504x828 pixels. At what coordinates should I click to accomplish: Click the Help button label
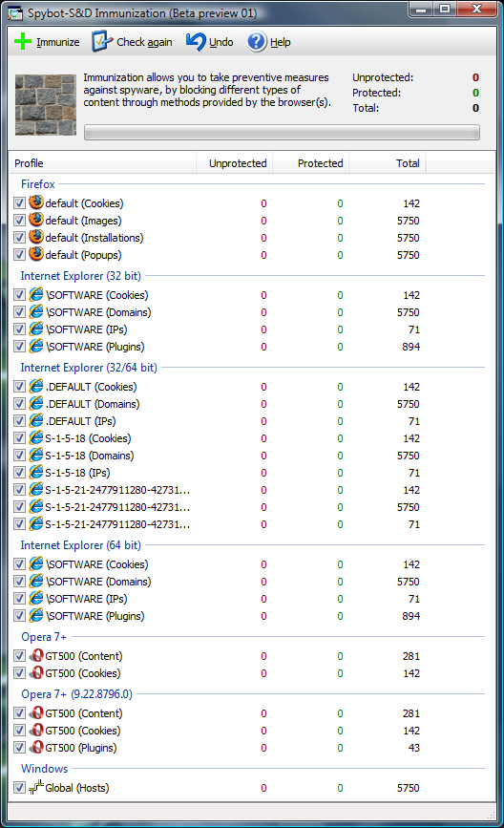pos(281,42)
